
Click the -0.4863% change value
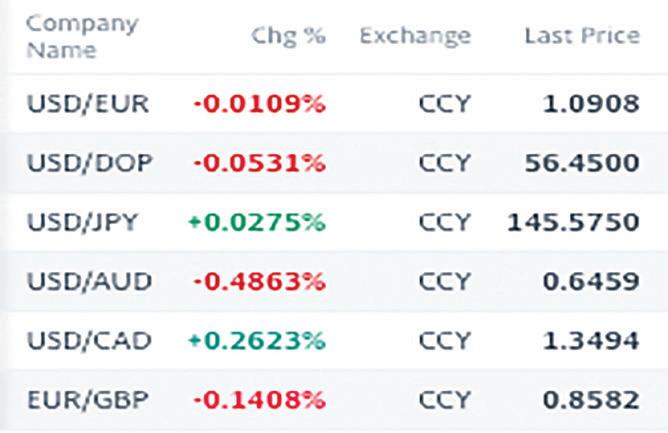258,281
